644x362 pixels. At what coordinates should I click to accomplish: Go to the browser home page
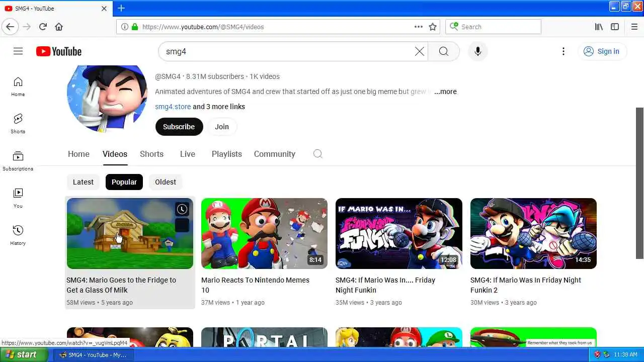coord(59,27)
